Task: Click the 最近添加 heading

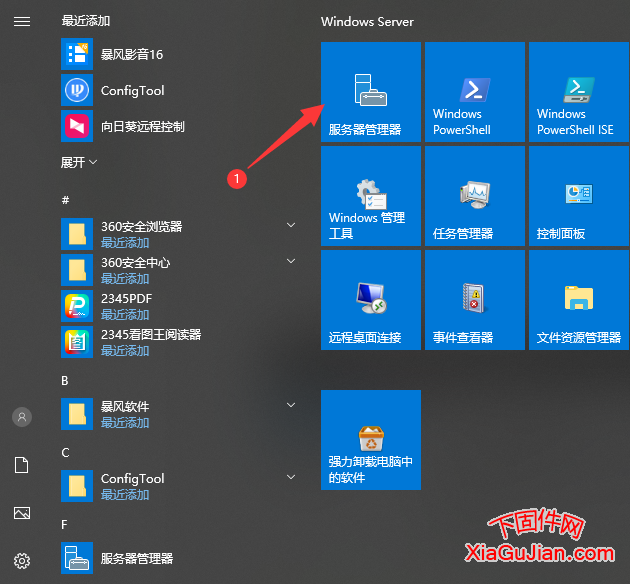Action: pos(86,21)
